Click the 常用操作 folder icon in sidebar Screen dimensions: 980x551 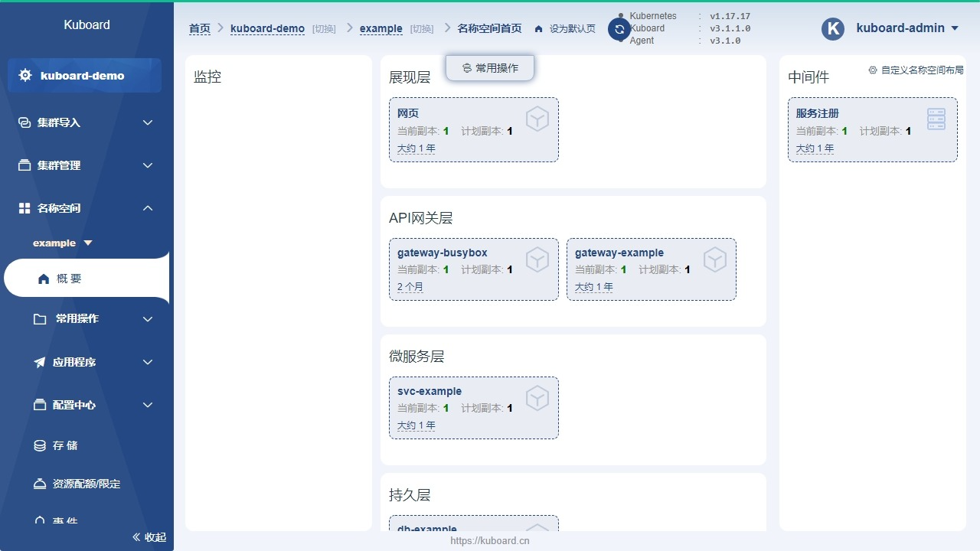coord(40,319)
